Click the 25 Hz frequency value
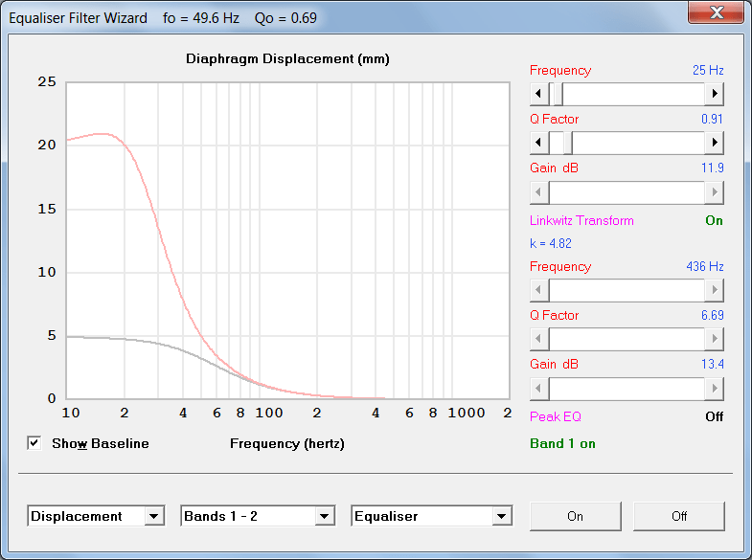752x560 pixels. (708, 70)
